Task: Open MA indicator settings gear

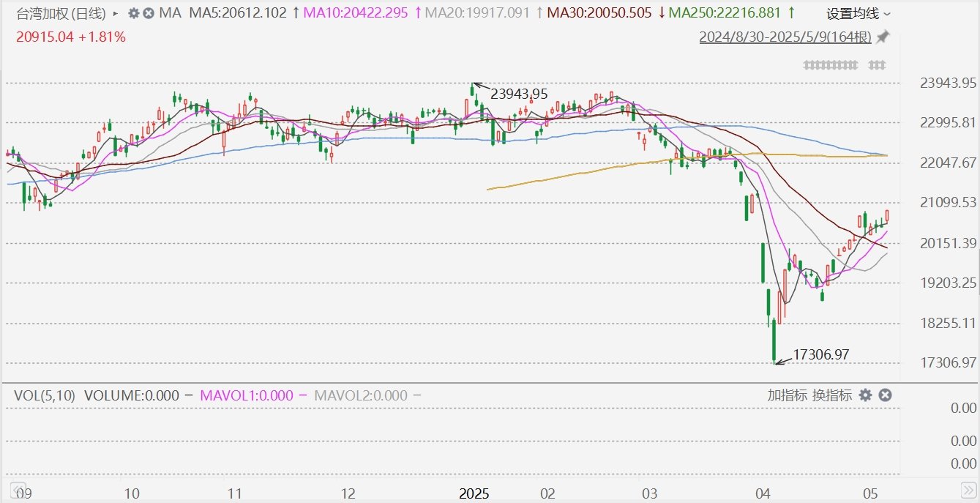Action: (x=133, y=13)
